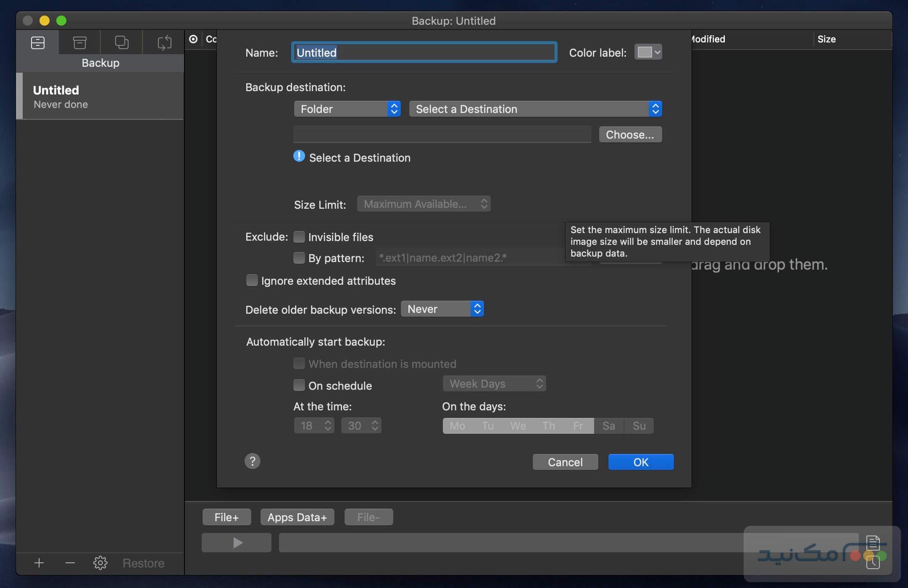
Task: Click Choose to pick a destination folder
Action: [x=630, y=134]
